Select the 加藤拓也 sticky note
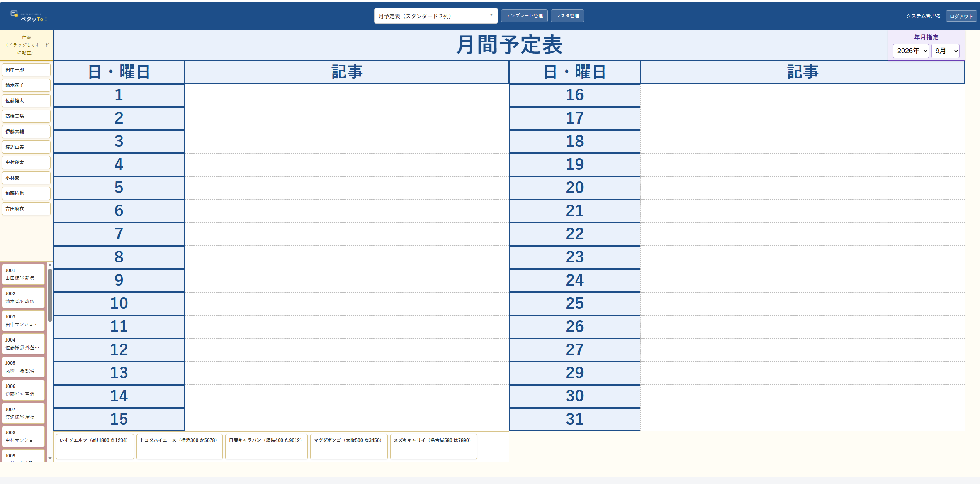The image size is (980, 484). pyautogui.click(x=26, y=193)
